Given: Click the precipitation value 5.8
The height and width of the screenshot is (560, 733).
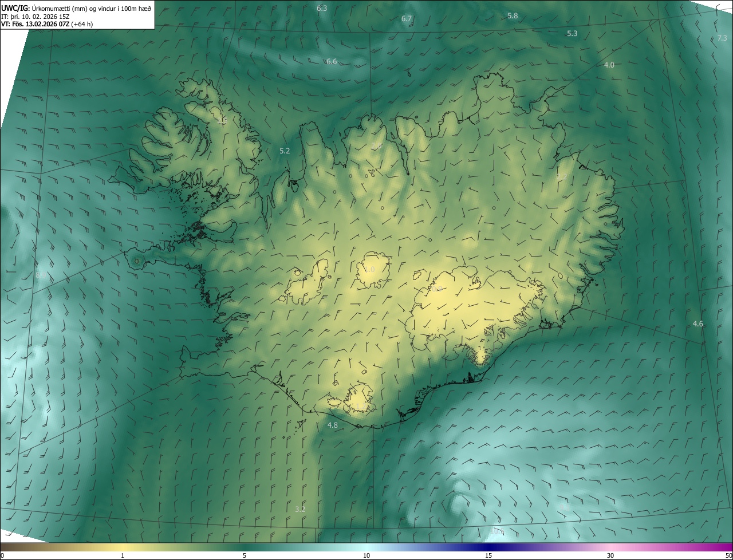Looking at the screenshot, I should click(x=513, y=16).
